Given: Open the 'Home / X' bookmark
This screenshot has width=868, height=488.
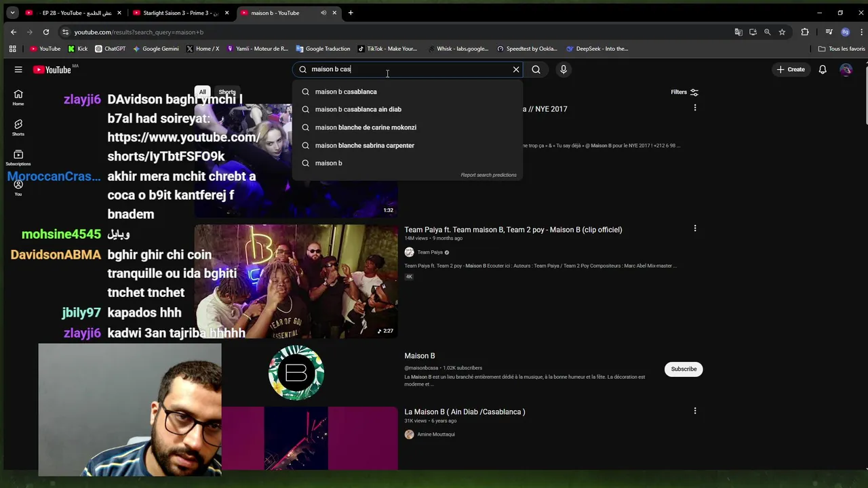Looking at the screenshot, I should point(203,49).
